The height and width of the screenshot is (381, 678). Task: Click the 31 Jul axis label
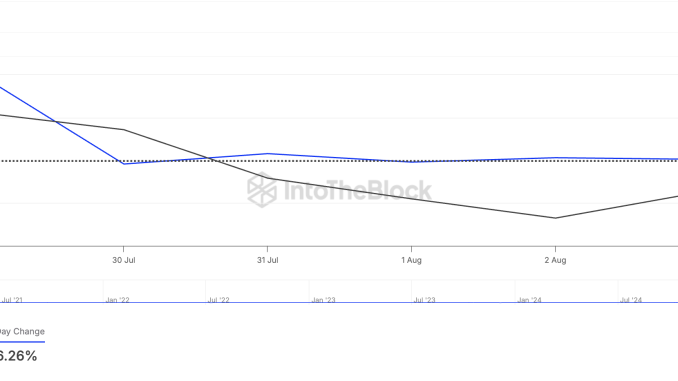(267, 260)
